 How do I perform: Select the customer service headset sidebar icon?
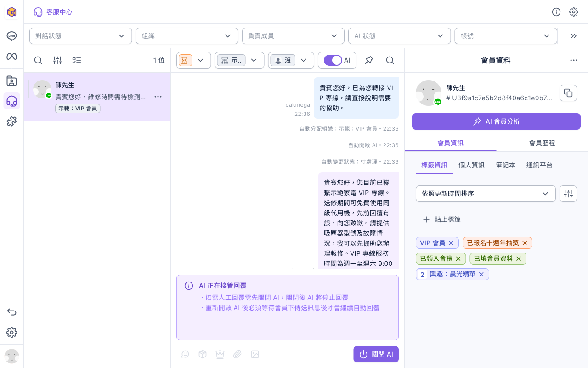[x=11, y=101]
